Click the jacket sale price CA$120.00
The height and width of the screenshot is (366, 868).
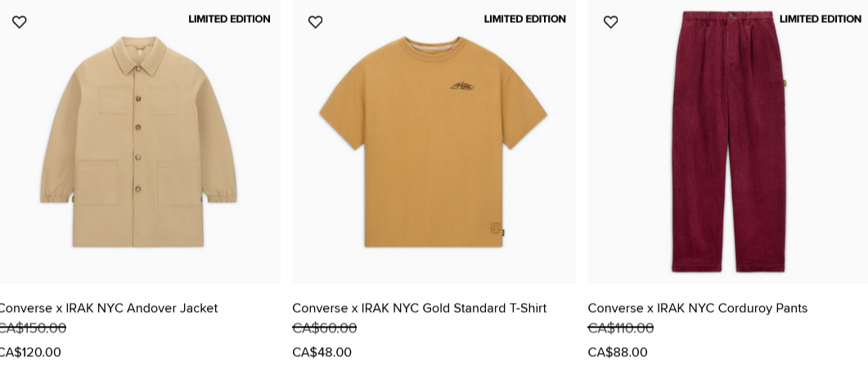tap(30, 352)
